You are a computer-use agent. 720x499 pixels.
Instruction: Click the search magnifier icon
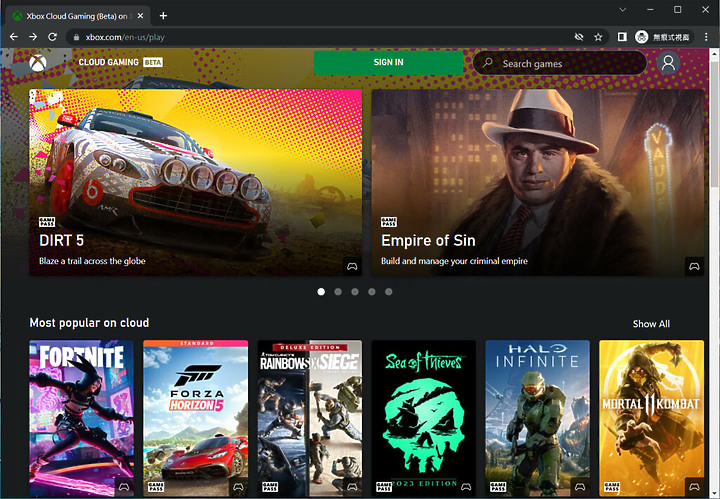tap(488, 63)
